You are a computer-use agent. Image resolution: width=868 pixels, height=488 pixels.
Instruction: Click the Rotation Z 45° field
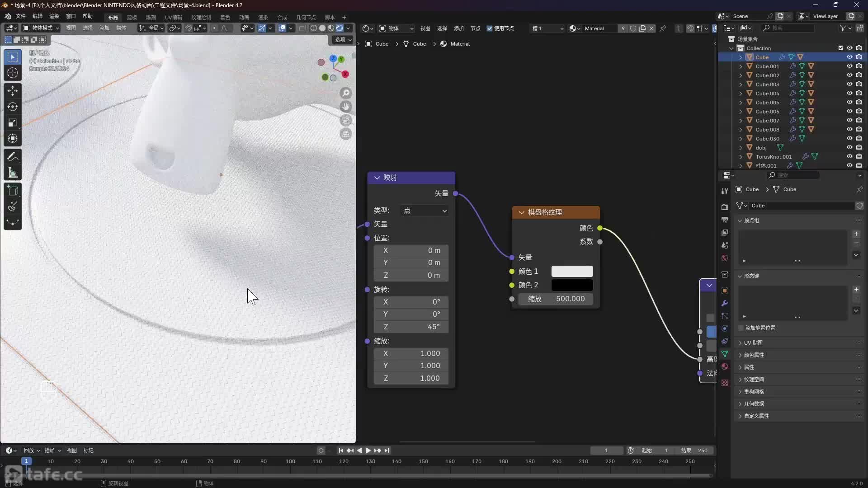(411, 327)
